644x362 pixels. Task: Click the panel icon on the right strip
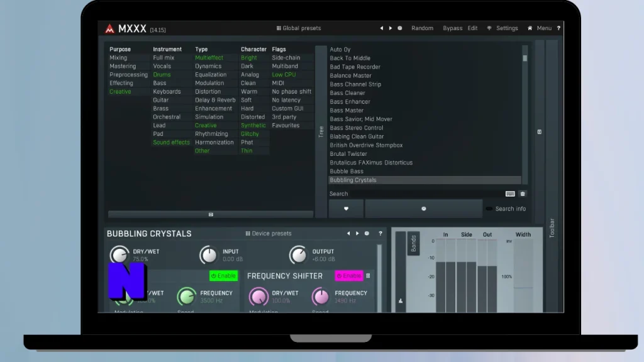point(539,132)
